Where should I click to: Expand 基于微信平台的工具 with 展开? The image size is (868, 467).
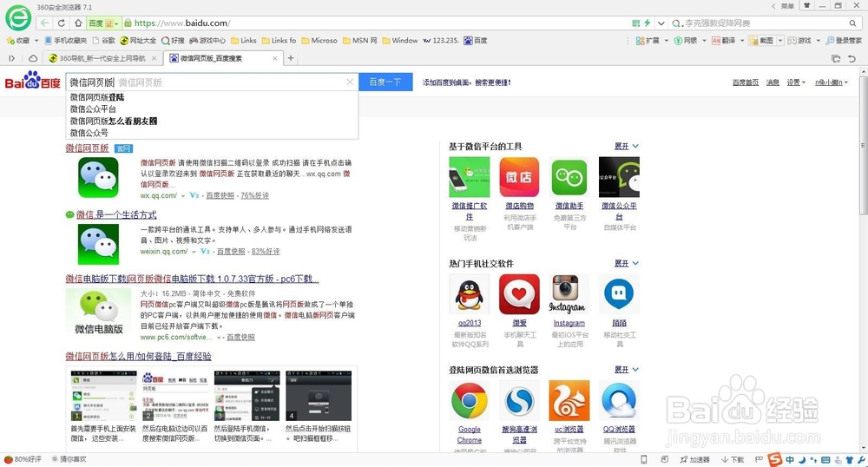point(626,146)
